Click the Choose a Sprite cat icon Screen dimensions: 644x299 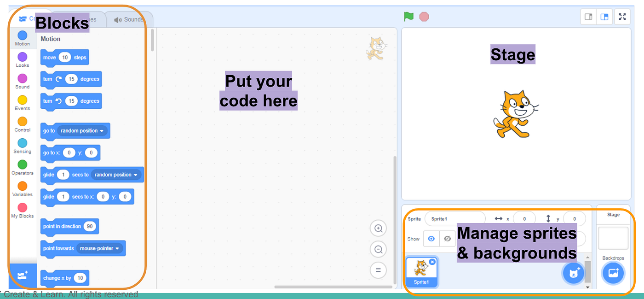pyautogui.click(x=573, y=273)
